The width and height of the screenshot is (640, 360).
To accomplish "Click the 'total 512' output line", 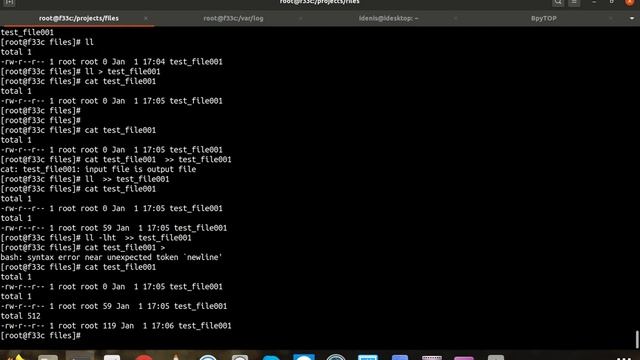I will [x=20, y=316].
